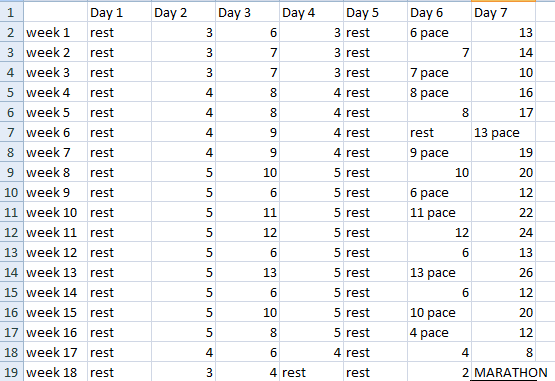
Task: Click the Day 1 column header cell
Action: click(119, 12)
